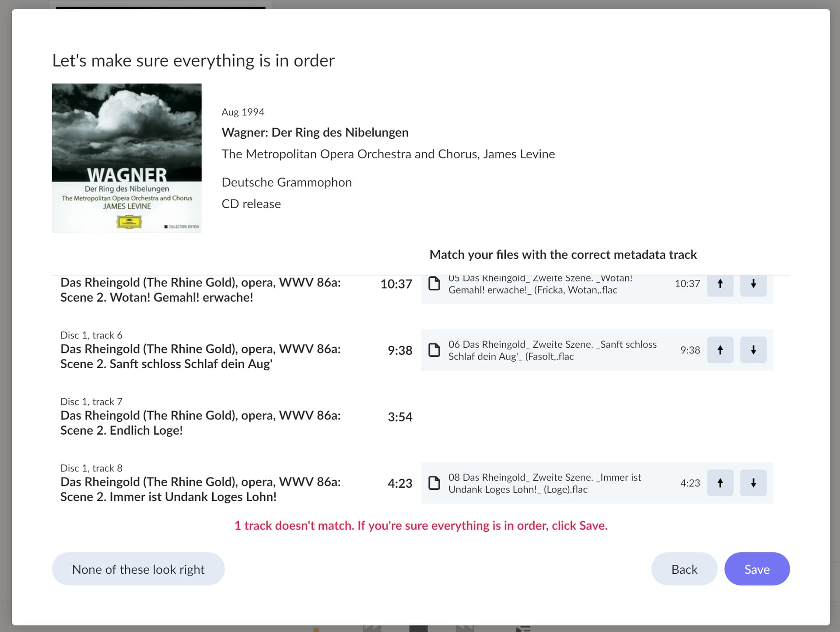Click the empty file slot for track 7
The image size is (840, 632).
[596, 416]
